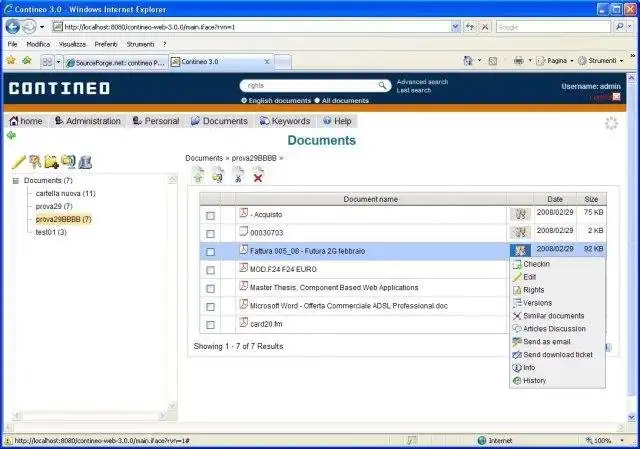
Task: Click the search magnifier icon in Contineo header
Action: pos(382,85)
